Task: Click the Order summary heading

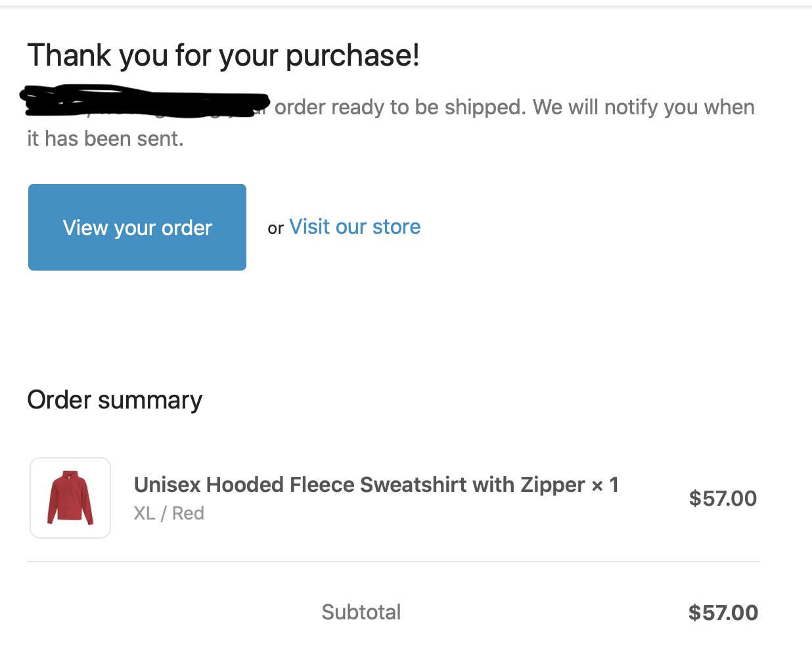Action: (x=115, y=400)
